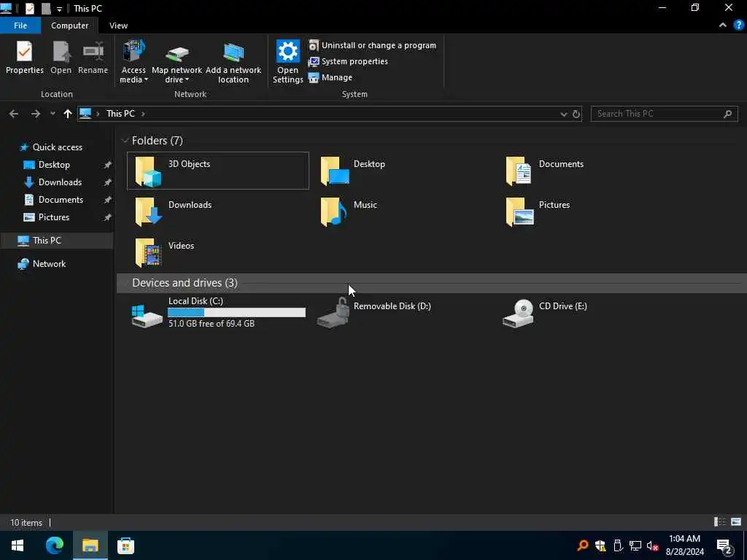Click the Rename icon in the ribbon
747x560 pixels.
tap(93, 58)
